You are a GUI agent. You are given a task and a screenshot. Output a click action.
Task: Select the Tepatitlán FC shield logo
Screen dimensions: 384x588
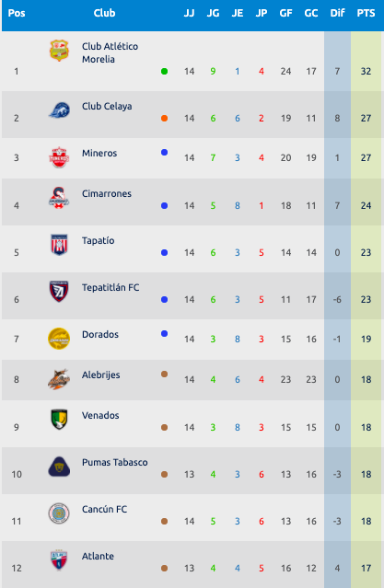[59, 292]
